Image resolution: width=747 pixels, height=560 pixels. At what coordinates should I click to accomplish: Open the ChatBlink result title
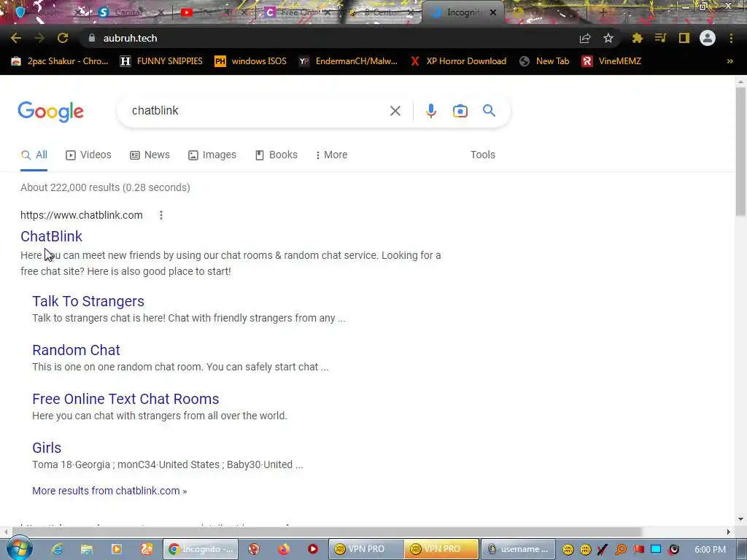click(52, 236)
